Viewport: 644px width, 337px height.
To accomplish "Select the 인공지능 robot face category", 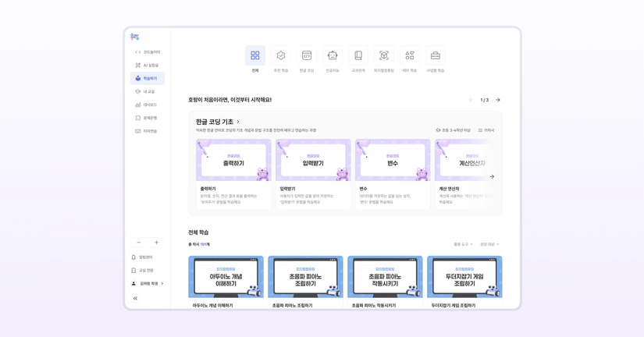I will pyautogui.click(x=333, y=55).
